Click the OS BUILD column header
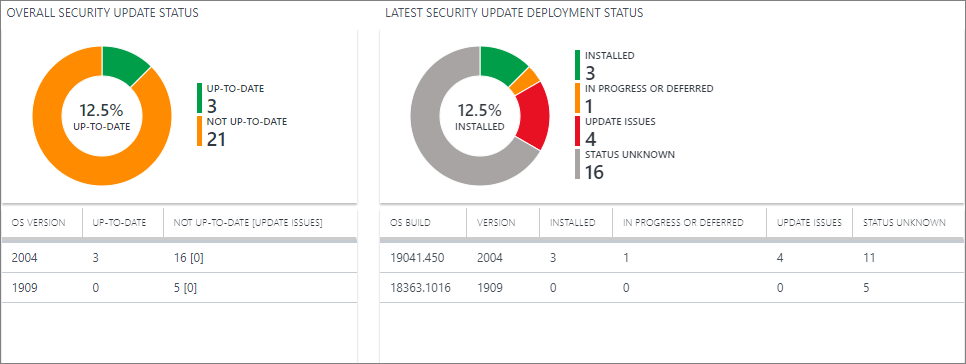The height and width of the screenshot is (364, 966). [410, 223]
